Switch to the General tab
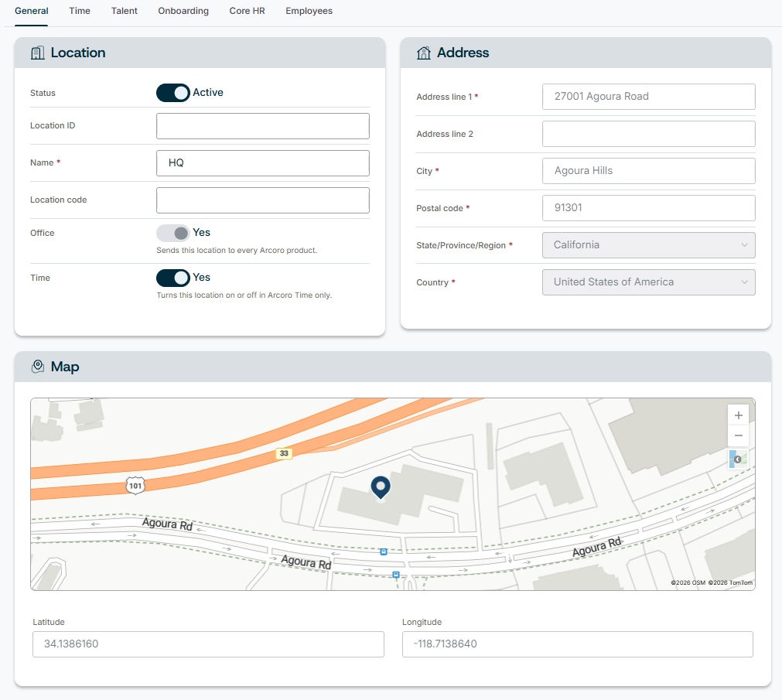 pos(32,11)
